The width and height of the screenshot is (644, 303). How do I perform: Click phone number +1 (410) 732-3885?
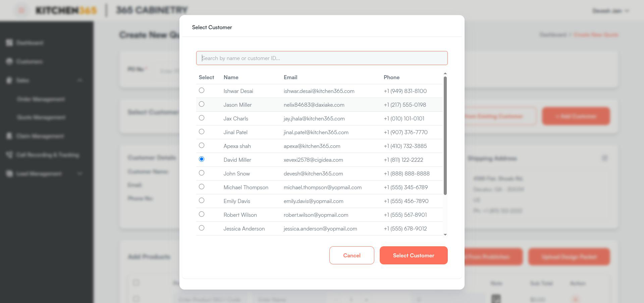pos(405,146)
